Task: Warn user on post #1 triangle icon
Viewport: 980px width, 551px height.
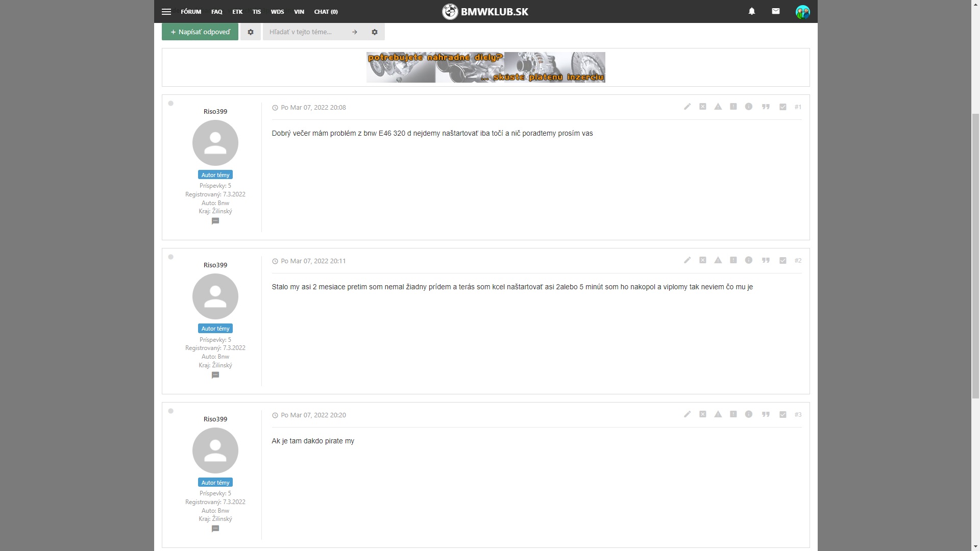Action: [718, 107]
